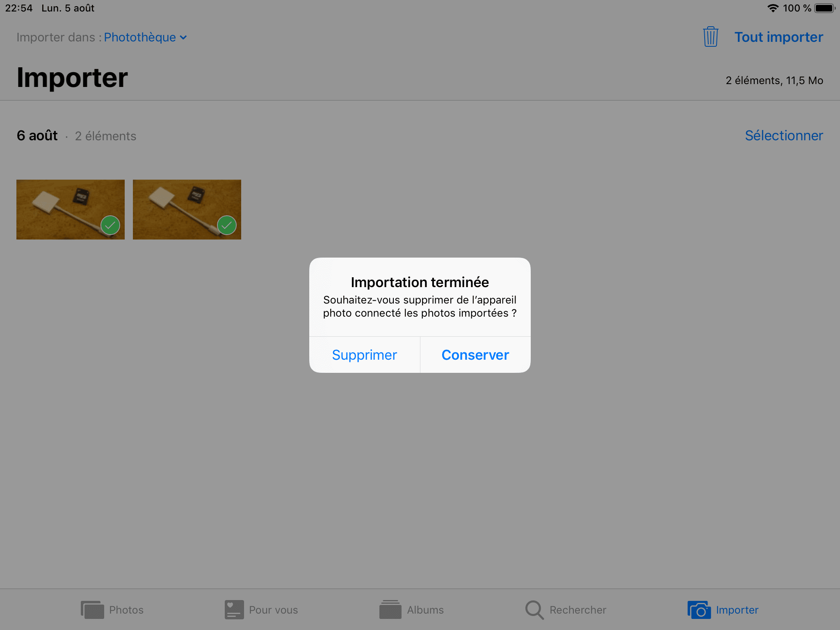
Task: Toggle checkmark on first imported photo
Action: click(x=110, y=225)
